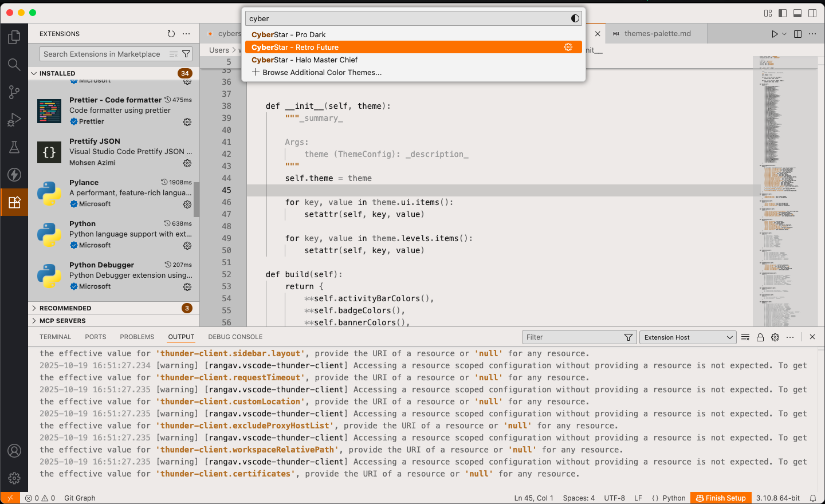Open output log settings gear
This screenshot has width=825, height=504.
775,337
